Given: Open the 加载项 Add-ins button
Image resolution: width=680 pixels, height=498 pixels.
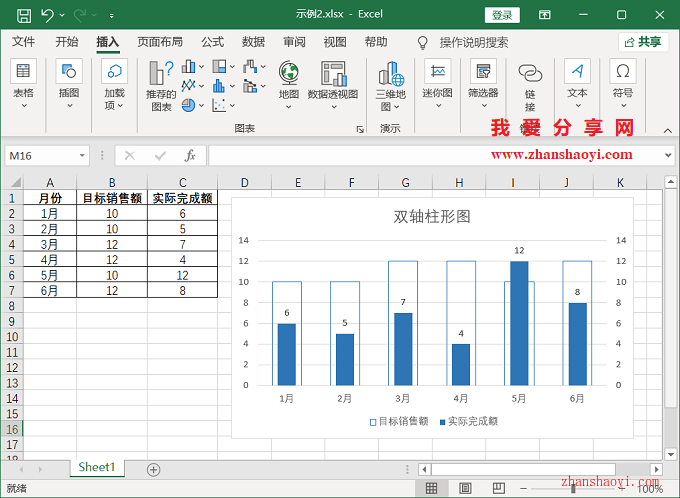Looking at the screenshot, I should (114, 85).
